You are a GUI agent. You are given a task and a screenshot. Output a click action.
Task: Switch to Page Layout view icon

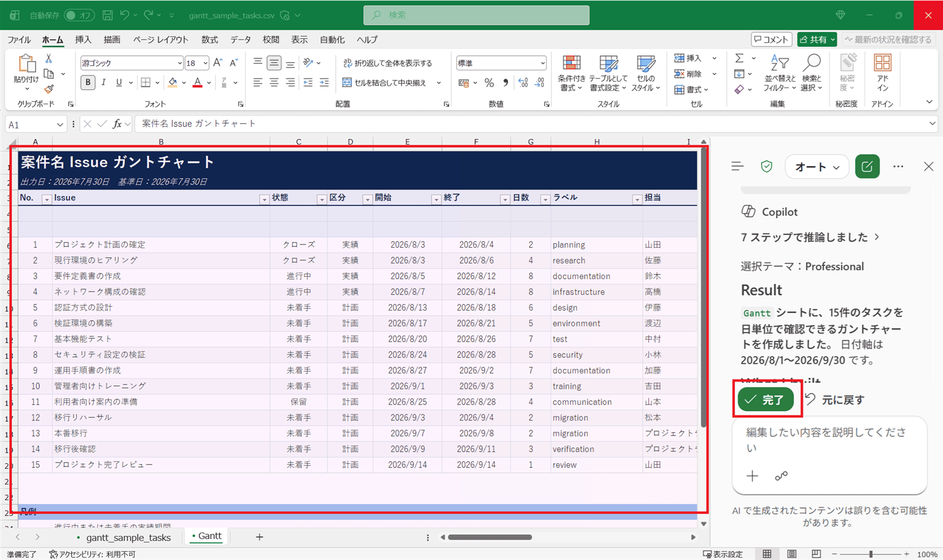point(791,554)
